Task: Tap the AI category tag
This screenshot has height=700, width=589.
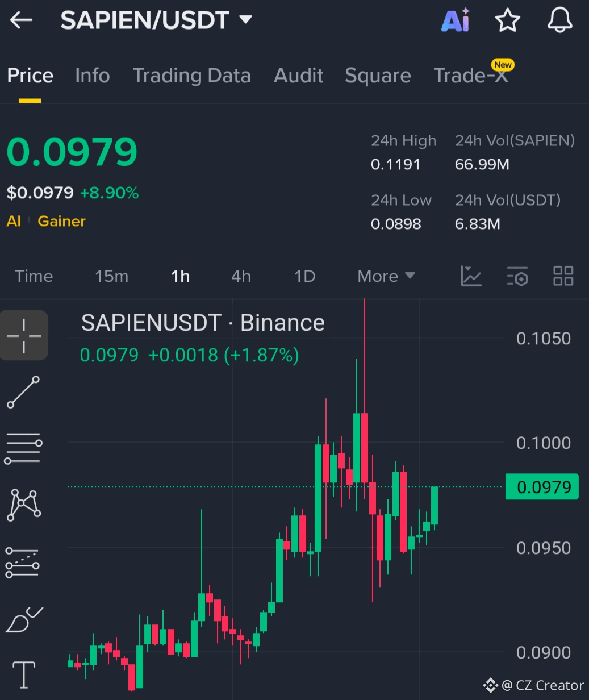Action: pos(14,221)
